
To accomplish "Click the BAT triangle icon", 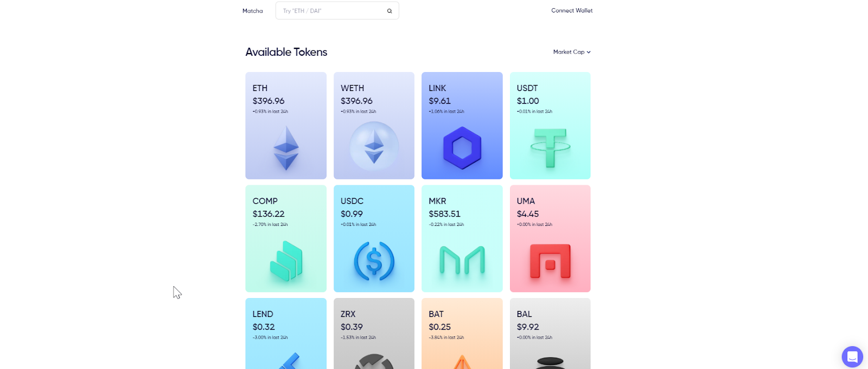I will click(462, 362).
